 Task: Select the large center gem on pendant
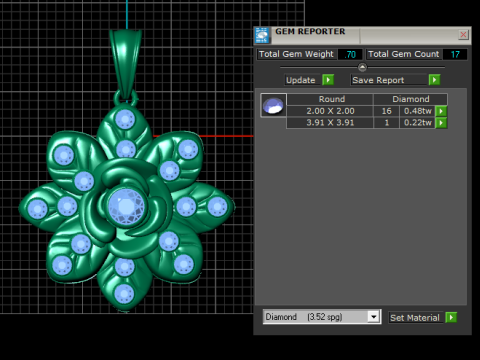(126, 206)
